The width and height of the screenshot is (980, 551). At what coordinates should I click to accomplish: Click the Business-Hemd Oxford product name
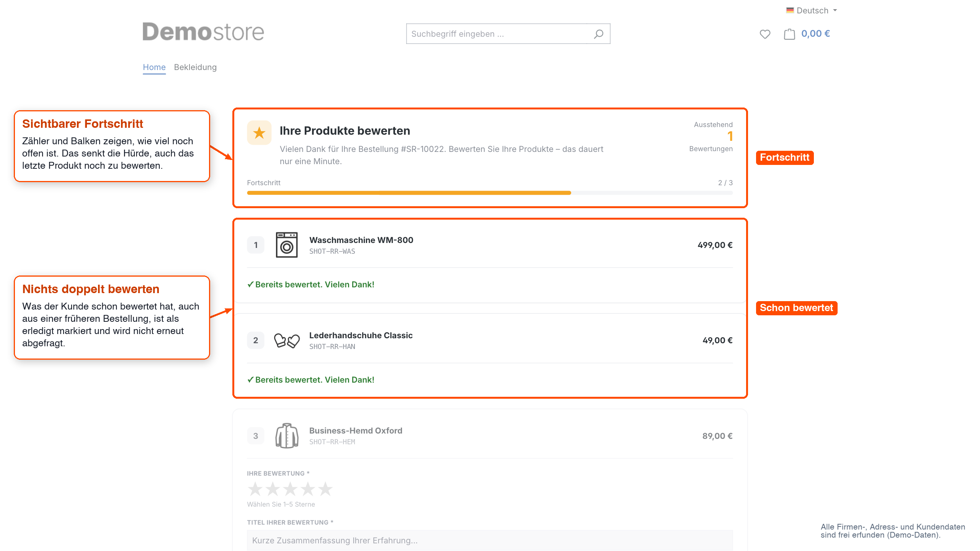pyautogui.click(x=356, y=430)
